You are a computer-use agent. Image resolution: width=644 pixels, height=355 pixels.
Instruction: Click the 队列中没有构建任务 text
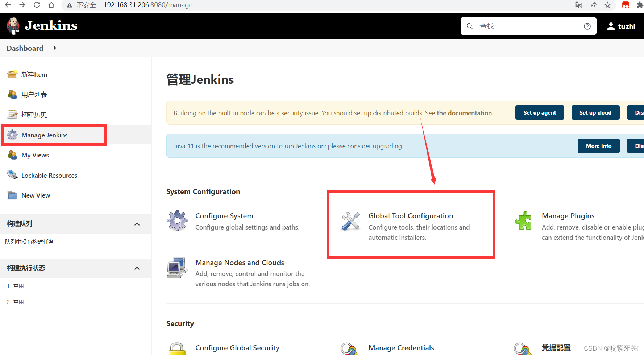pos(29,242)
